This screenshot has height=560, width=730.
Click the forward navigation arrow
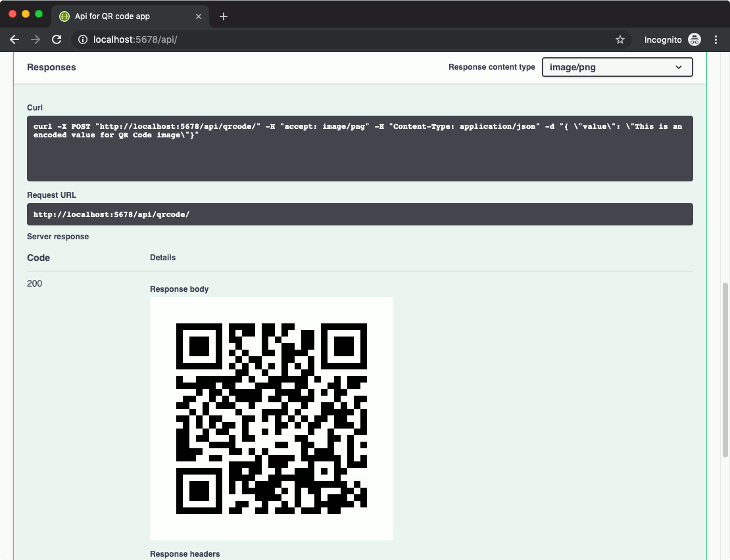(x=36, y=39)
